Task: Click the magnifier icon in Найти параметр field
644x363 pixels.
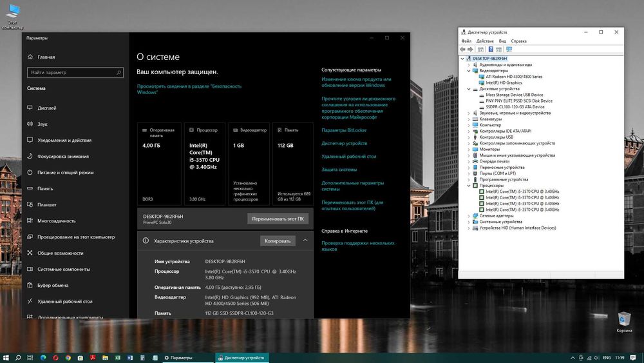Action: click(x=118, y=72)
